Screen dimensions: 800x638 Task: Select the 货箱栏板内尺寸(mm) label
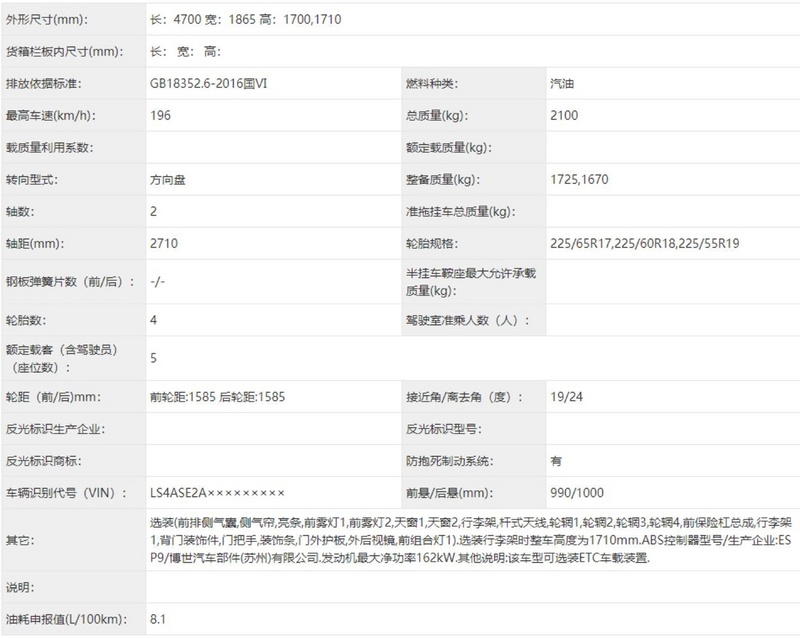pyautogui.click(x=64, y=52)
